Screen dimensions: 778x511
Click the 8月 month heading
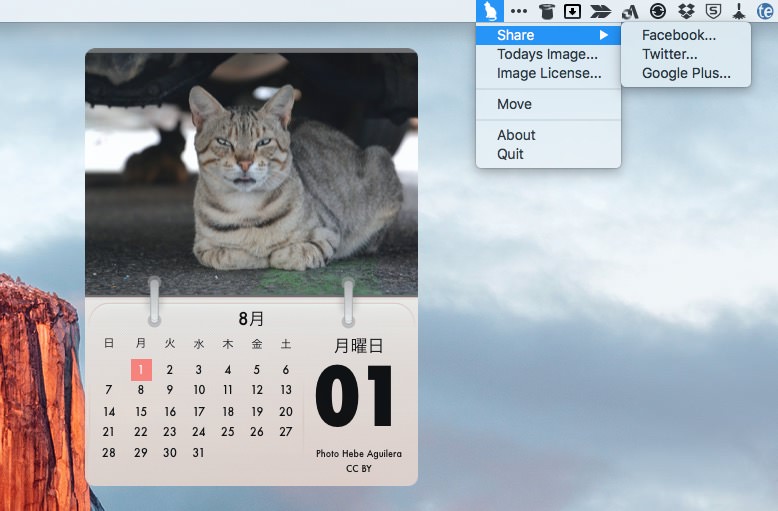click(251, 319)
